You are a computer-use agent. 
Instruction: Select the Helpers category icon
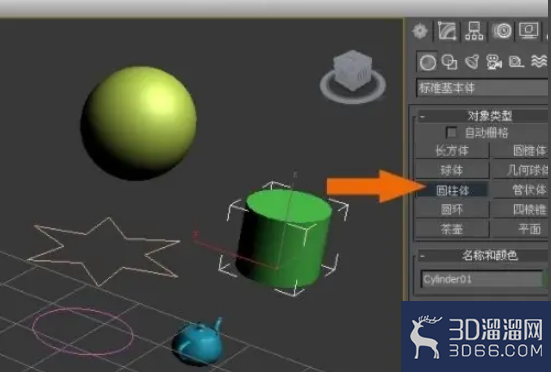point(516,62)
